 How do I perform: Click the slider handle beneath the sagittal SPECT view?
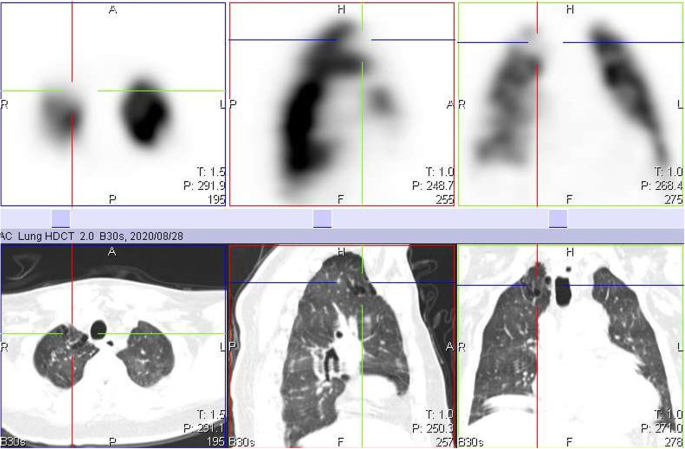322,218
